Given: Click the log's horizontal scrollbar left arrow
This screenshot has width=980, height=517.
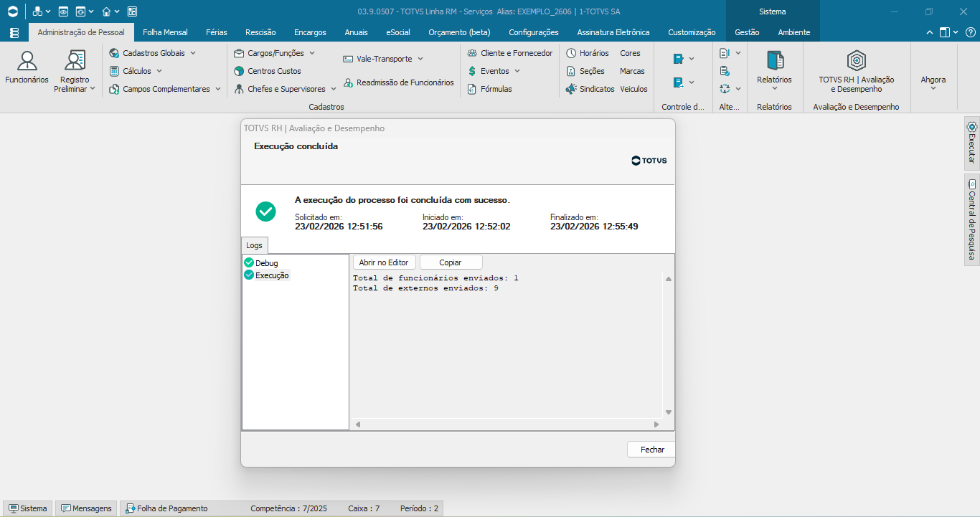Looking at the screenshot, I should (x=358, y=424).
